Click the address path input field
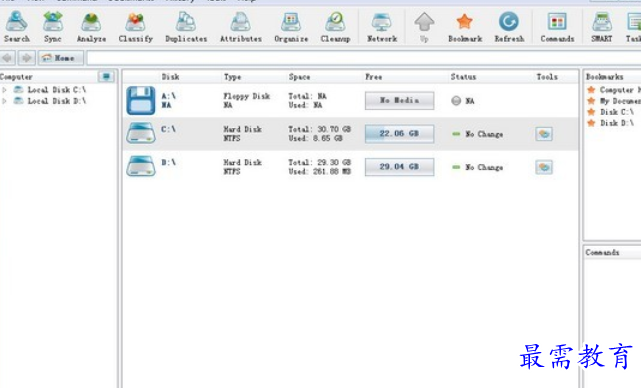Image resolution: width=641 pixels, height=388 pixels. pyautogui.click(x=364, y=58)
